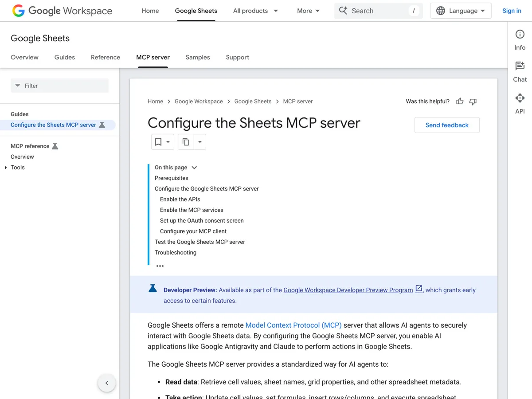Screen dimensions: 532x399
Task: Open the All products dropdown
Action: 256,11
